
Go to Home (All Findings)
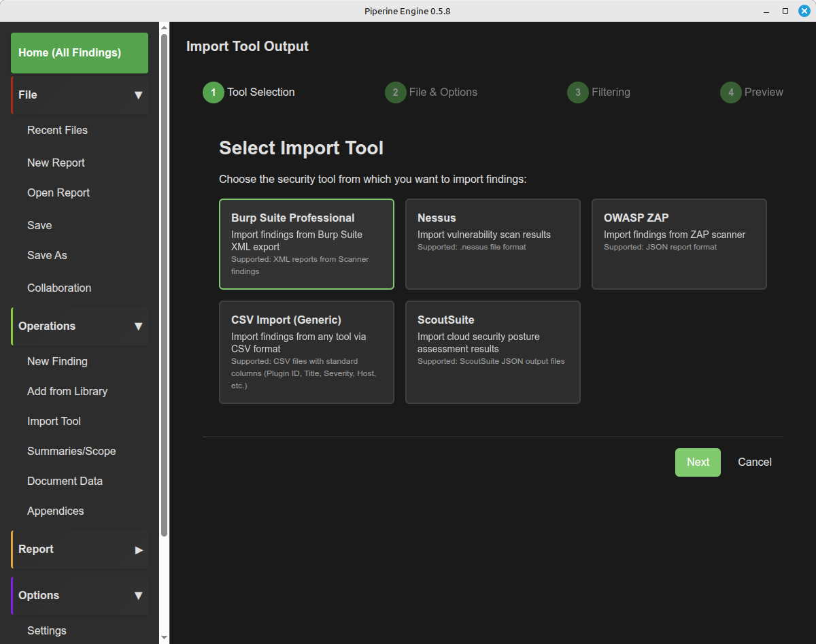point(80,53)
